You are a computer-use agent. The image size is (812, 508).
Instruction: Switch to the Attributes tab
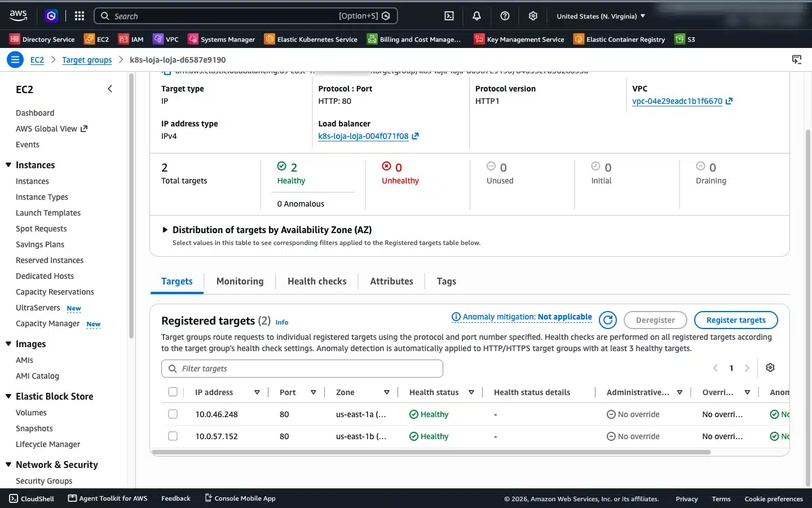click(391, 281)
